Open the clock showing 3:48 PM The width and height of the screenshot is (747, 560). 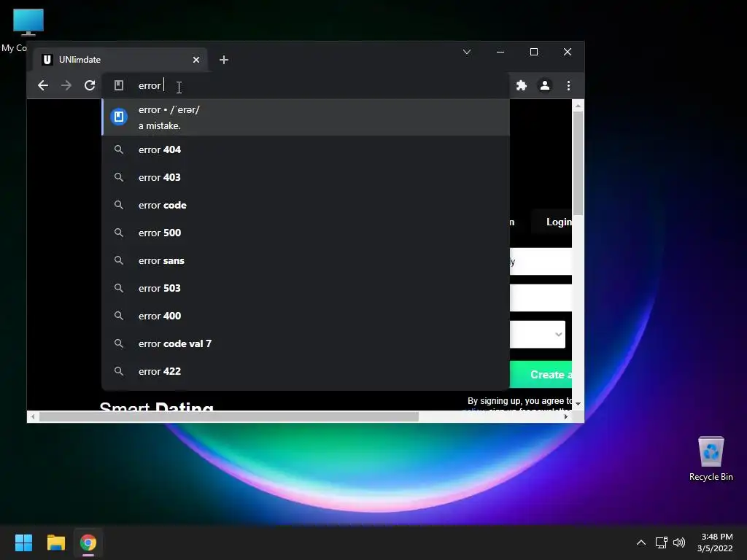point(715,542)
